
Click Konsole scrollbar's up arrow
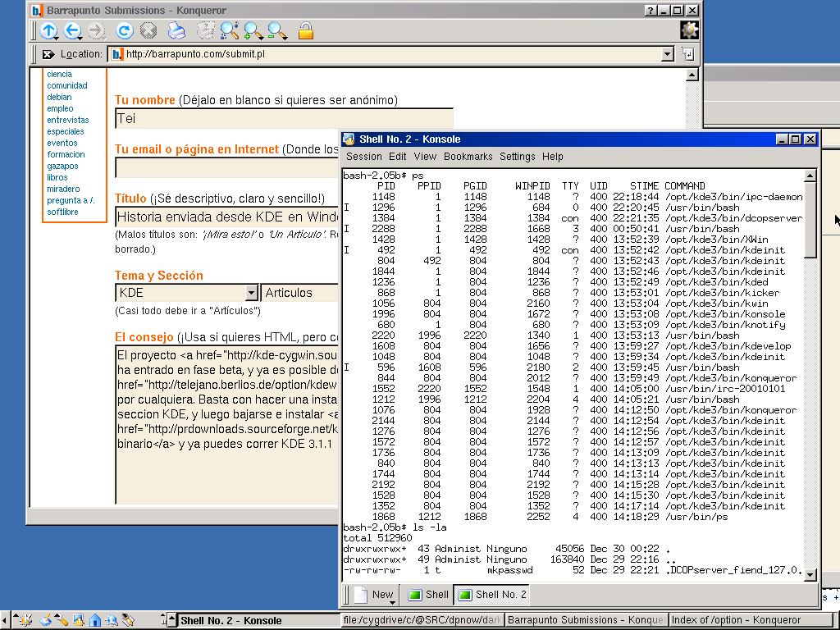(x=810, y=176)
